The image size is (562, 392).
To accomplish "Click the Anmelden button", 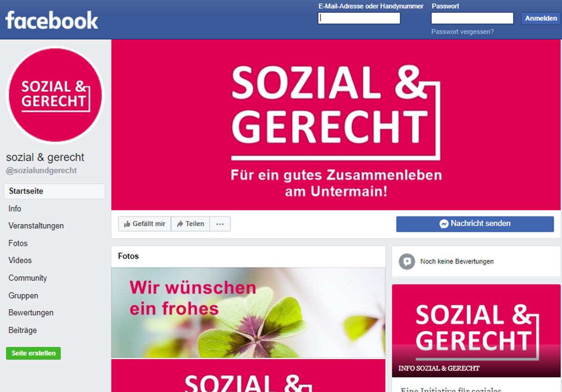I will click(541, 18).
